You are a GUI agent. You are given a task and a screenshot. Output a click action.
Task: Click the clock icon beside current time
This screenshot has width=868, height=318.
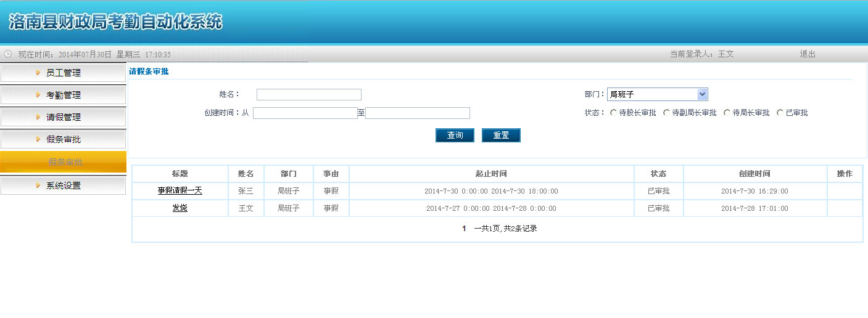tap(8, 54)
